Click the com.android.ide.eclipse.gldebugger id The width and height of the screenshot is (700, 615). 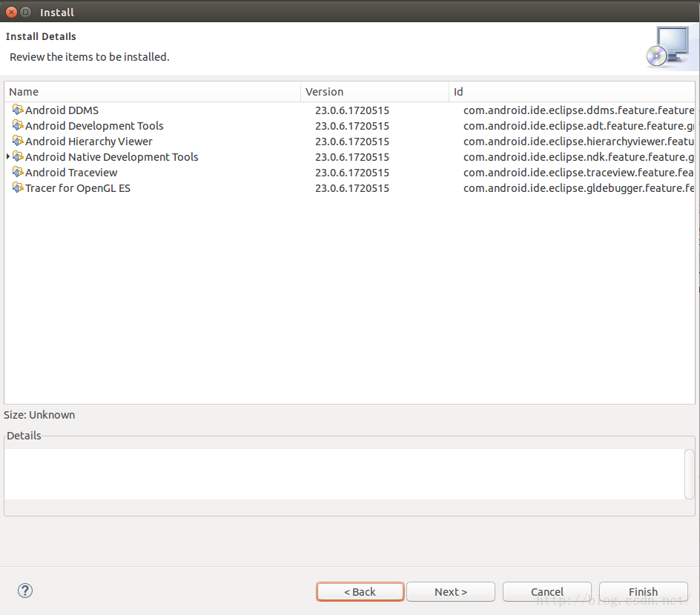click(x=578, y=188)
